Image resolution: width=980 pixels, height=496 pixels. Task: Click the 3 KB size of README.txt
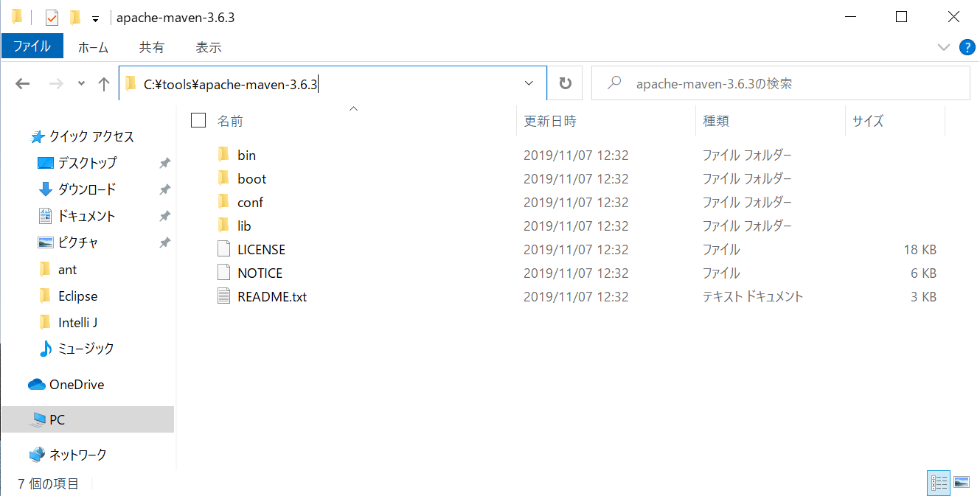[923, 297]
